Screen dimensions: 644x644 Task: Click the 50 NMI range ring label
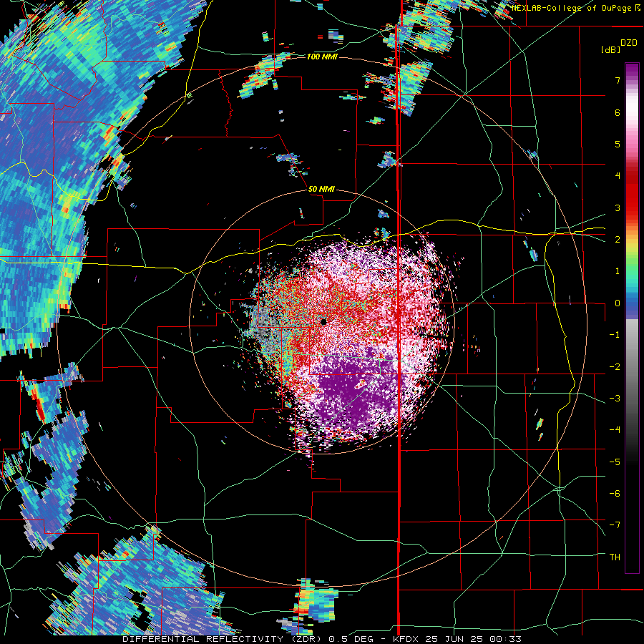321,190
